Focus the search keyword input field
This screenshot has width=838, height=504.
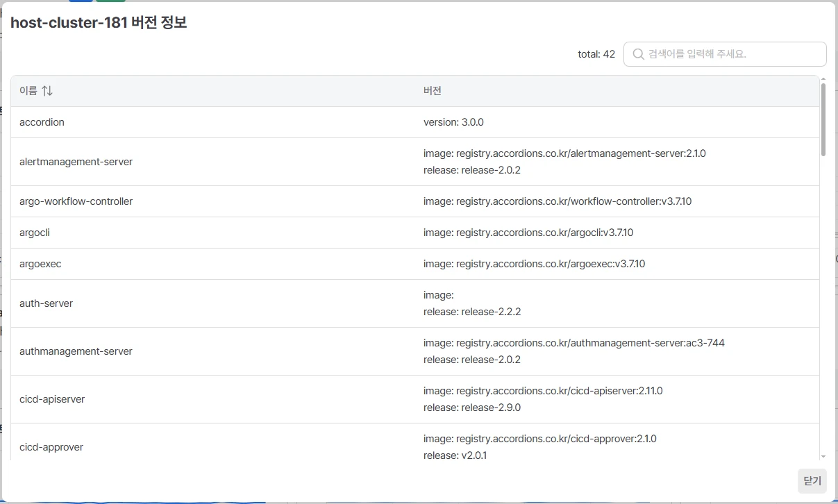725,54
